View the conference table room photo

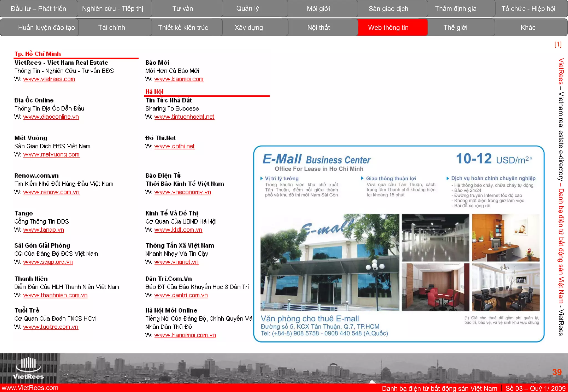pyautogui.click(x=506, y=287)
